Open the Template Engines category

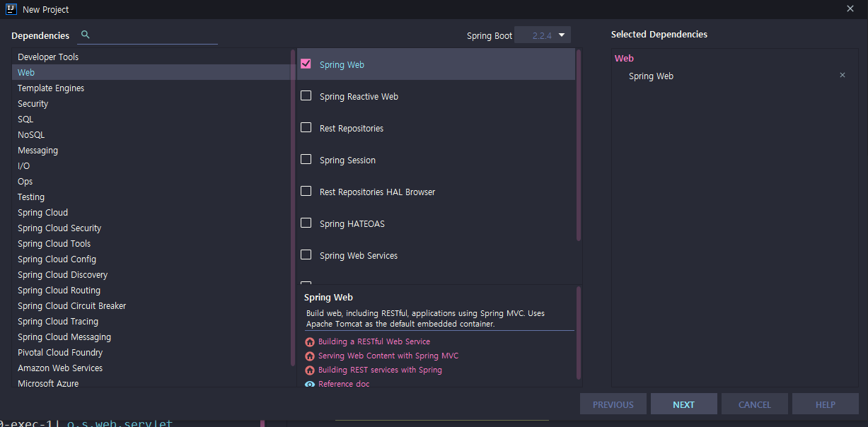pos(151,88)
